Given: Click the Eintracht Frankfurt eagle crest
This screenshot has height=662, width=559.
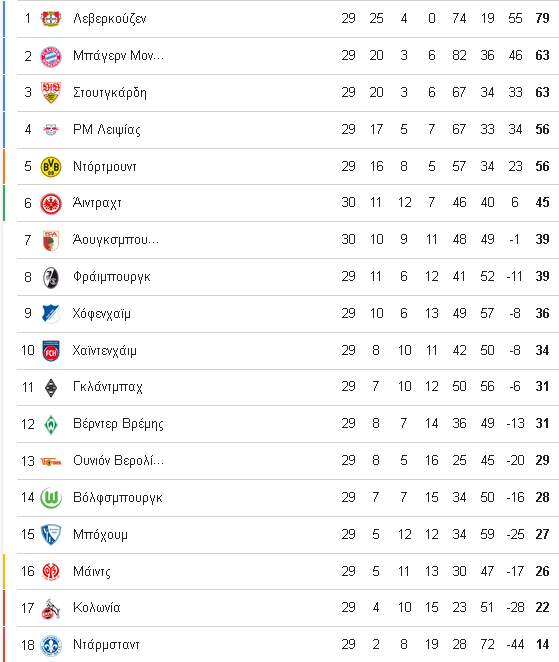Looking at the screenshot, I should click(x=51, y=203).
